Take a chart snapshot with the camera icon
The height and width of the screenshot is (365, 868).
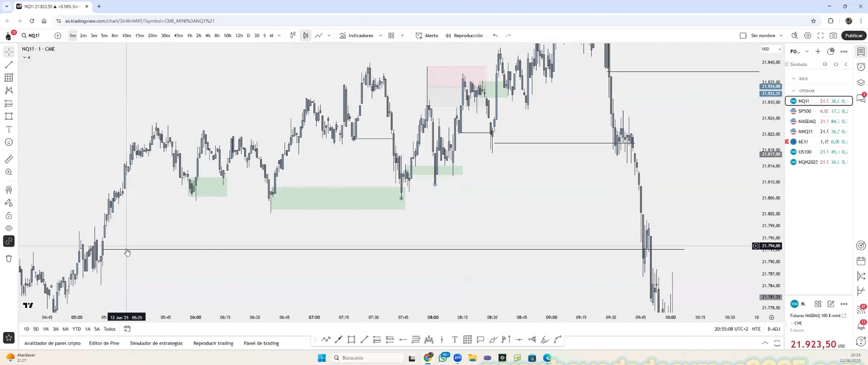click(x=833, y=35)
